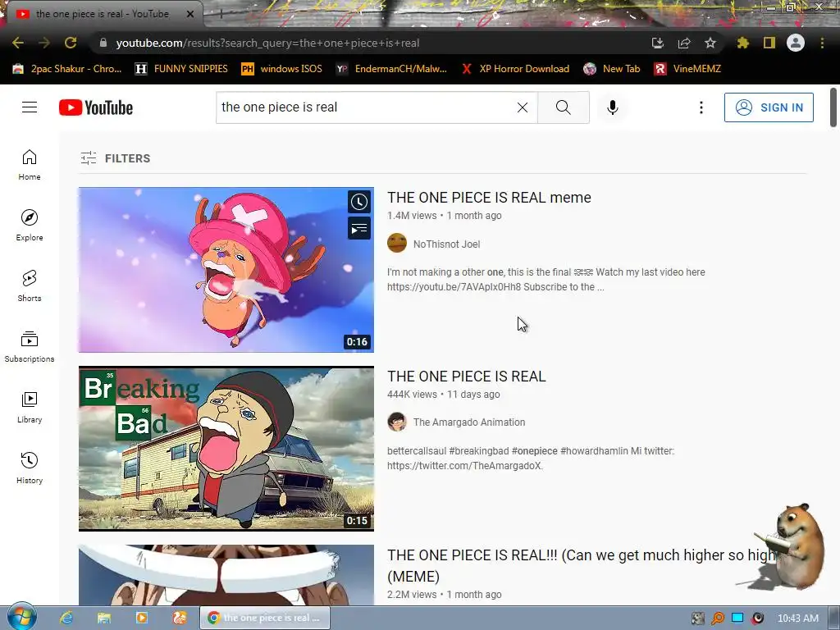The image size is (840, 630).
Task: Open 'THE ONE PIECE IS REAL meme' title
Action: (x=489, y=197)
